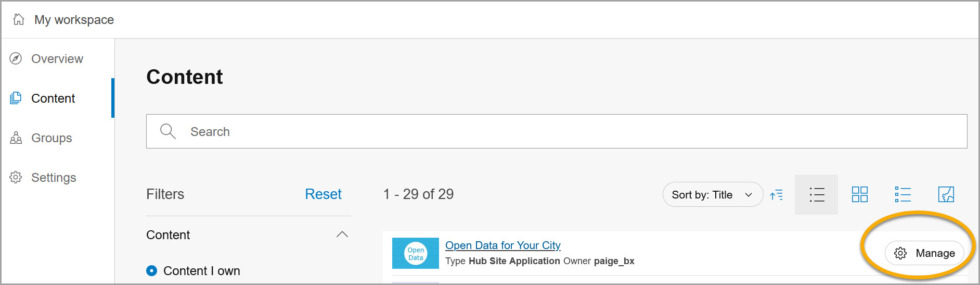The height and width of the screenshot is (285, 980).
Task: Click the home icon beside My workspace
Action: coord(19,19)
